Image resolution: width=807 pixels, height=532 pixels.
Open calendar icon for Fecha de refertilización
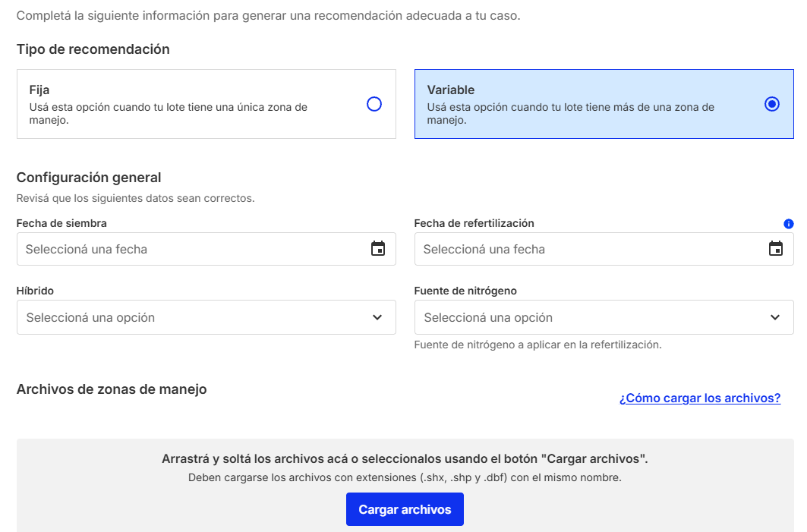[x=776, y=249]
